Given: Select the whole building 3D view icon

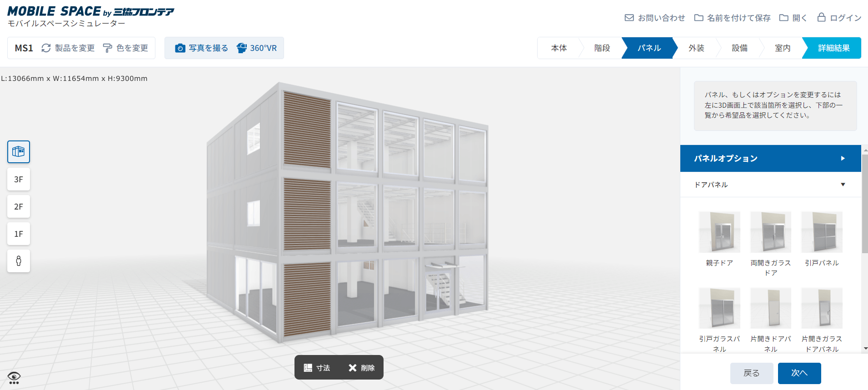Looking at the screenshot, I should click(x=19, y=152).
